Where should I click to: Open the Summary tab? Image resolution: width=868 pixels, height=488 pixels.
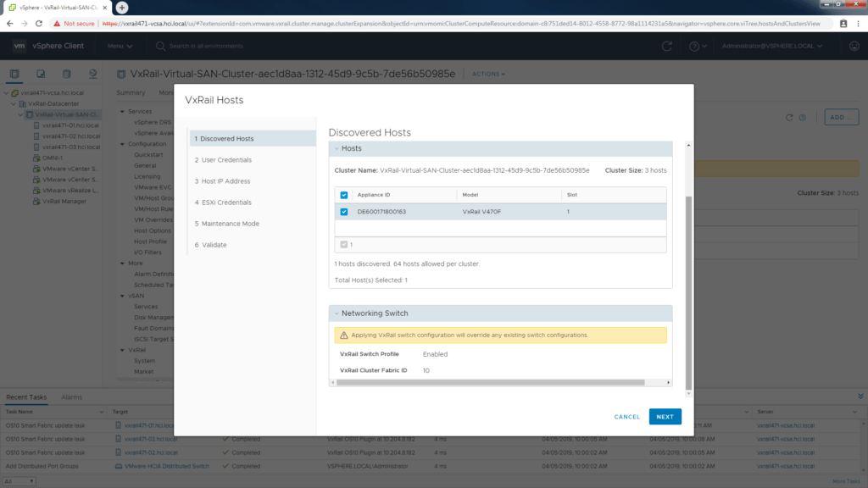(x=131, y=93)
